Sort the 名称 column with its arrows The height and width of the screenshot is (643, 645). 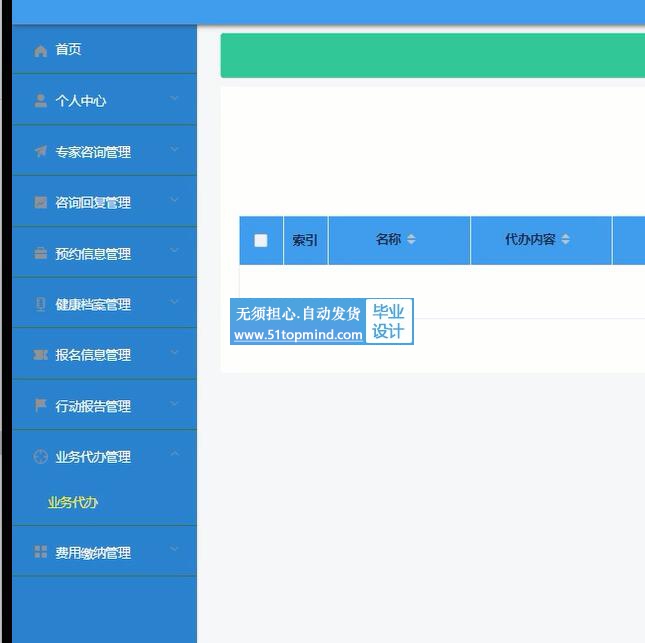(x=411, y=239)
